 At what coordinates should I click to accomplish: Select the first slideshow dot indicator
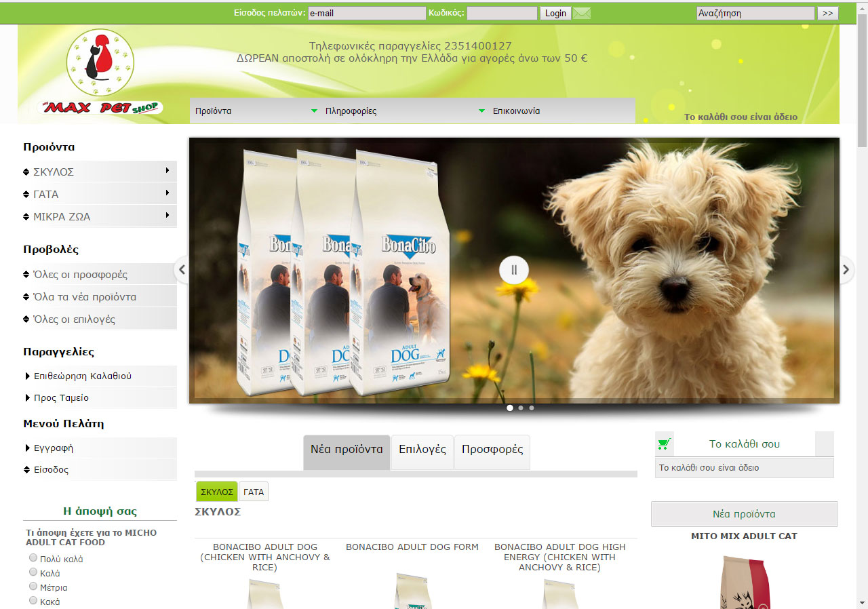pyautogui.click(x=510, y=408)
